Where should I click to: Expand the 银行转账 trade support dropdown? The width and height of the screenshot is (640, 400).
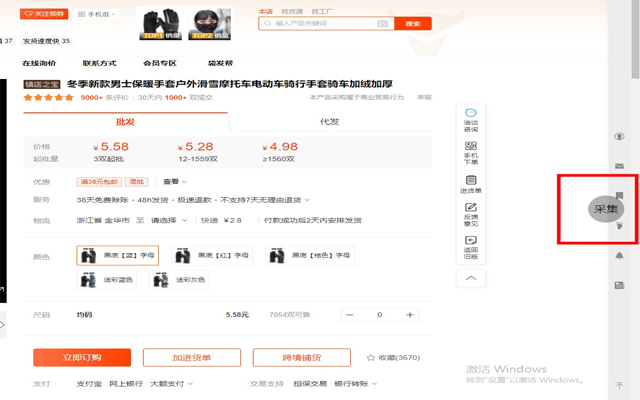tap(356, 384)
